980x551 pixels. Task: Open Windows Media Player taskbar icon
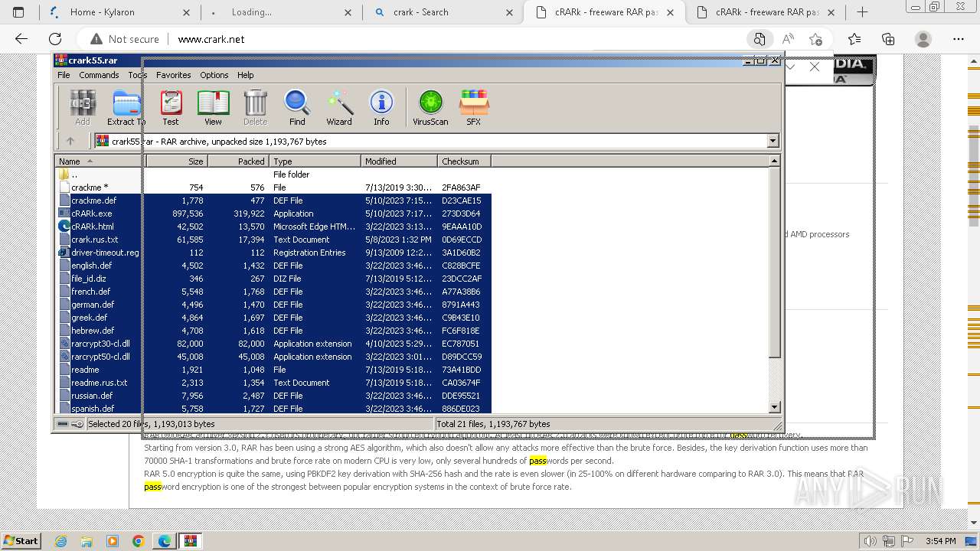(x=113, y=541)
